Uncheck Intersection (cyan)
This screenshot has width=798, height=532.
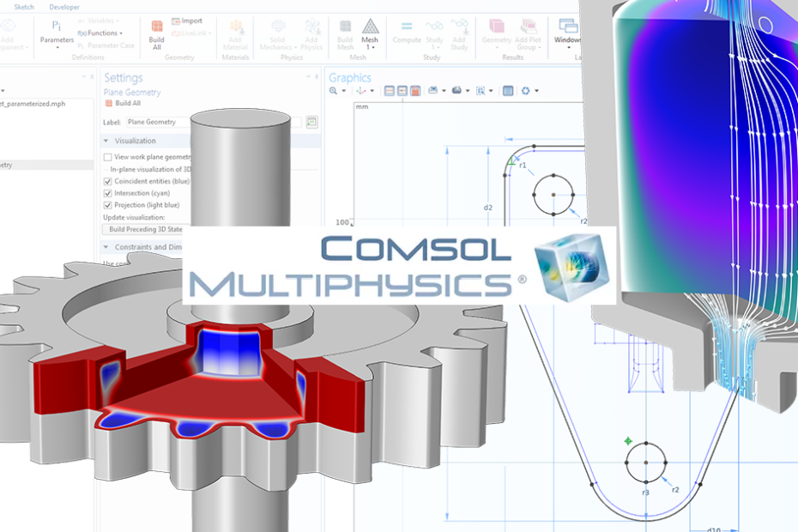108,193
